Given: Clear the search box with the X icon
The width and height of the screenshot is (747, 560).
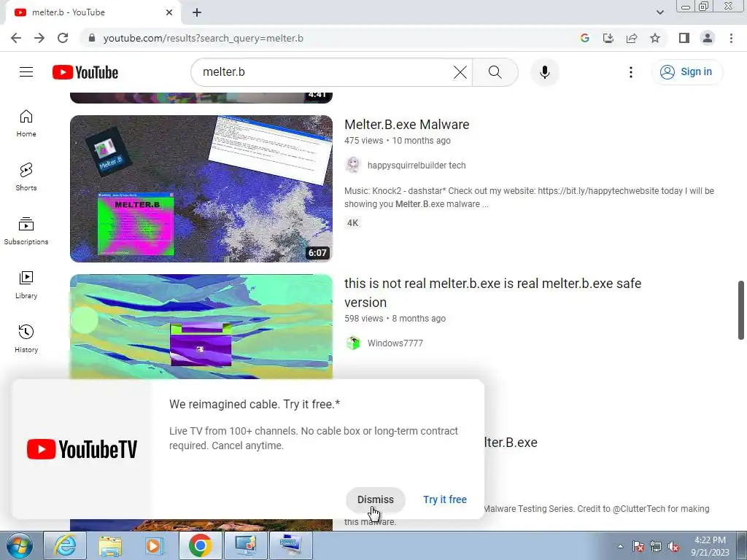Looking at the screenshot, I should click(460, 72).
